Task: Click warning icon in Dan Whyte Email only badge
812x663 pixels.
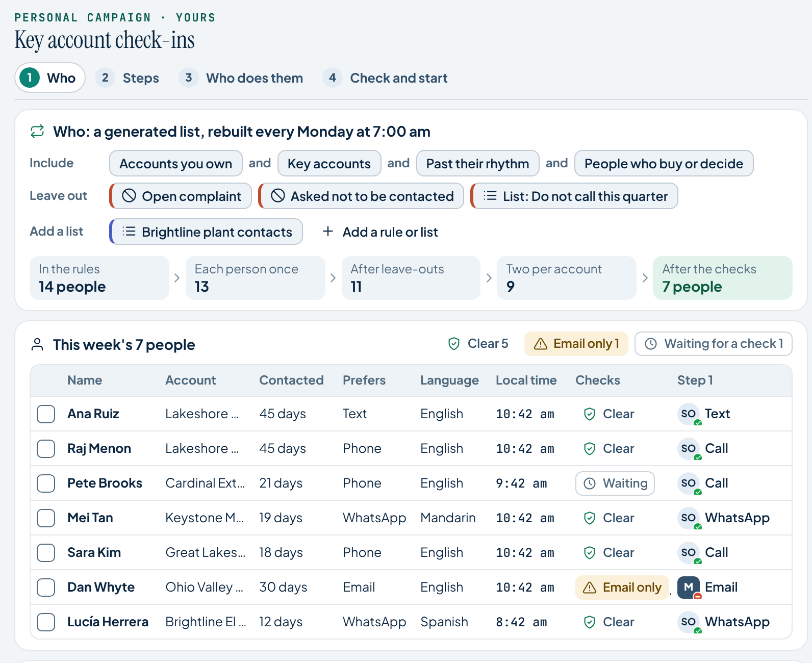Action: pyautogui.click(x=590, y=588)
